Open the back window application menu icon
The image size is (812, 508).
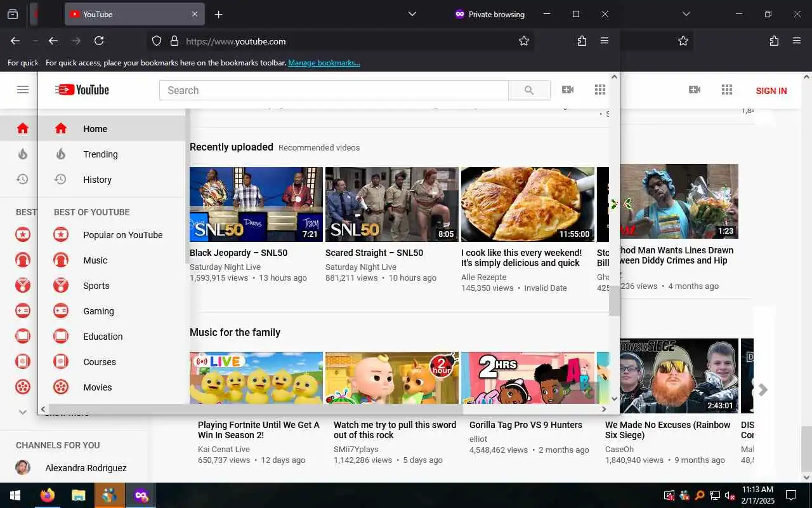pyautogui.click(x=797, y=41)
